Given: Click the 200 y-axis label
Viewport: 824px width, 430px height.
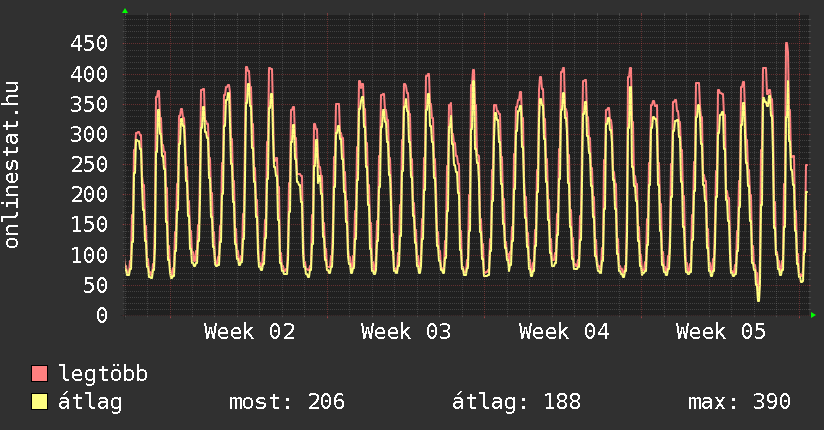Looking at the screenshot, I should point(88,195).
